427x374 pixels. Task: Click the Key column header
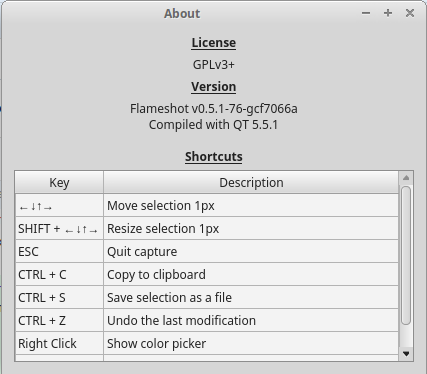coord(59,183)
